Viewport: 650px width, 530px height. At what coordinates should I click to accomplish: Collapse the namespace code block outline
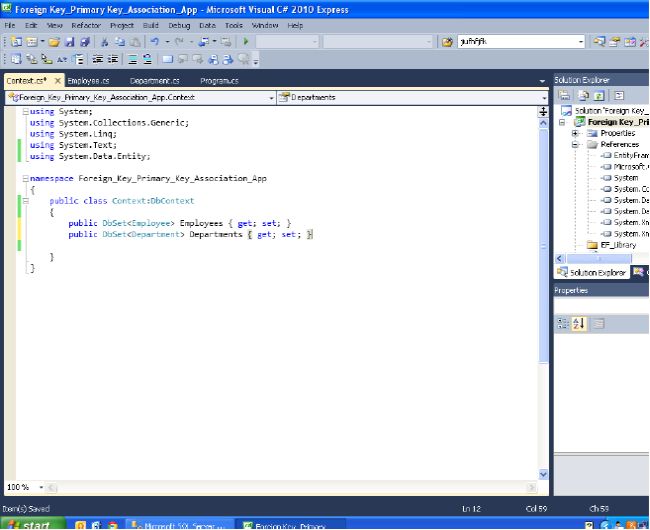click(x=25, y=177)
